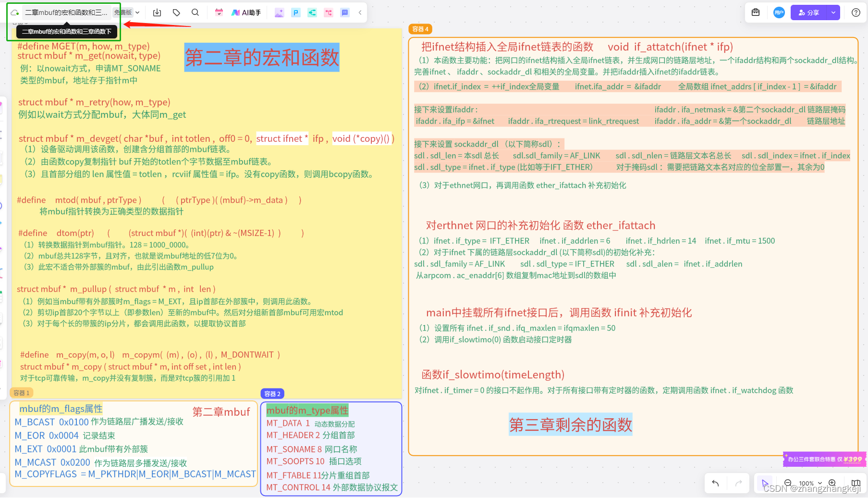868x498 pixels.
Task: Click the M_MCAST 0x0200 line
Action: pyautogui.click(x=101, y=462)
